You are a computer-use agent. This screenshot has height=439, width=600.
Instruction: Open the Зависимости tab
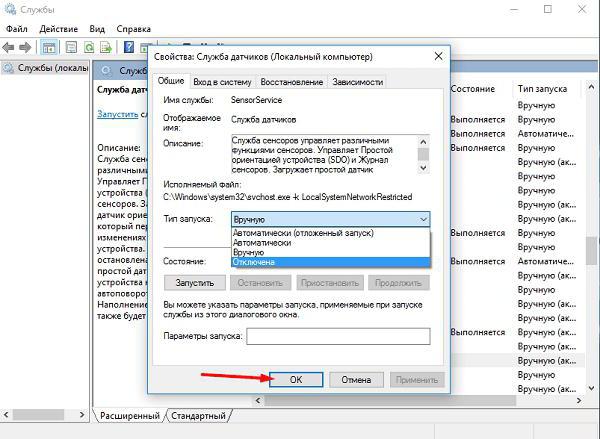357,81
